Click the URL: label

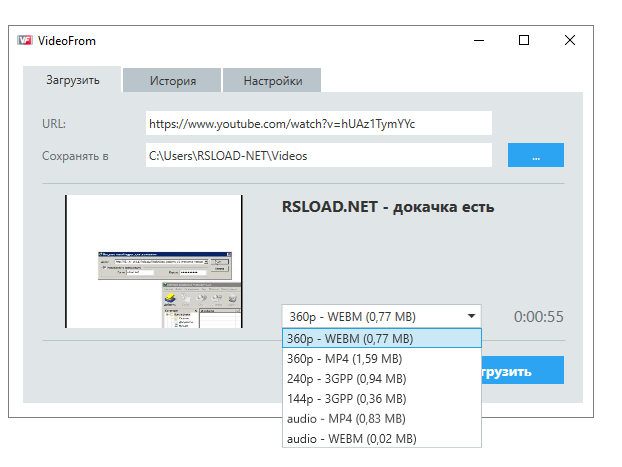54,124
